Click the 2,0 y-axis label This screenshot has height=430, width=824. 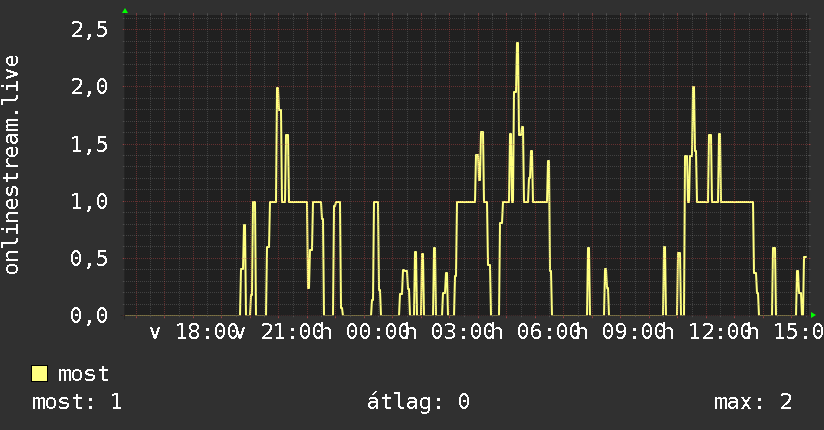click(x=89, y=87)
